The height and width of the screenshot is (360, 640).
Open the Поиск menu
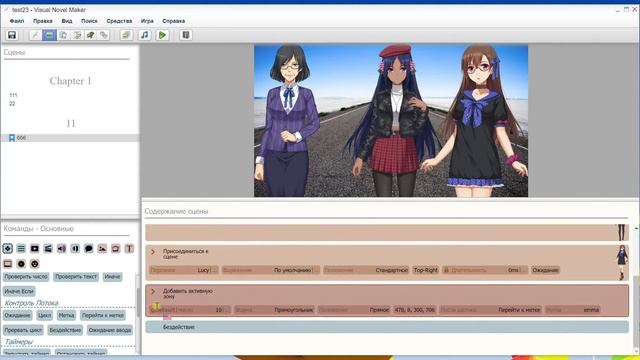[x=89, y=21]
